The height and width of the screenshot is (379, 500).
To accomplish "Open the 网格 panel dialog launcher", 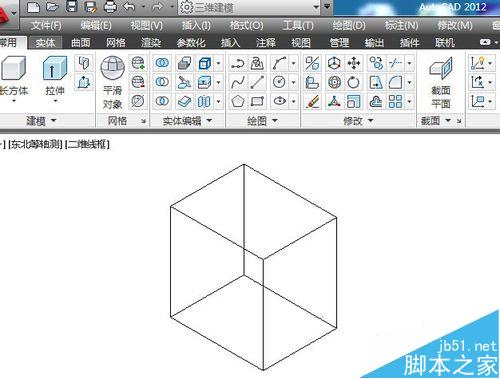I will click(x=143, y=121).
